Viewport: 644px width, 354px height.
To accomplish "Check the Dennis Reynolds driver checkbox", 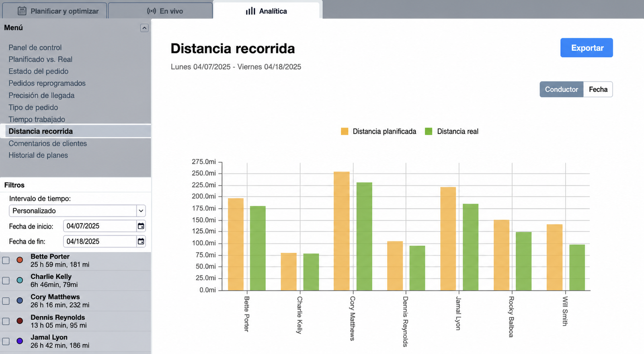I will click(x=6, y=321).
